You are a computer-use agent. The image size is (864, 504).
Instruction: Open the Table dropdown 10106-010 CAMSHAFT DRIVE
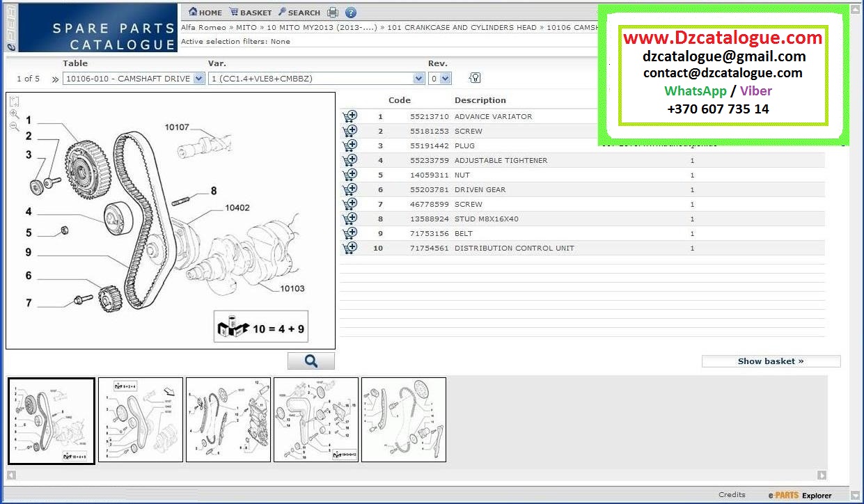[134, 79]
